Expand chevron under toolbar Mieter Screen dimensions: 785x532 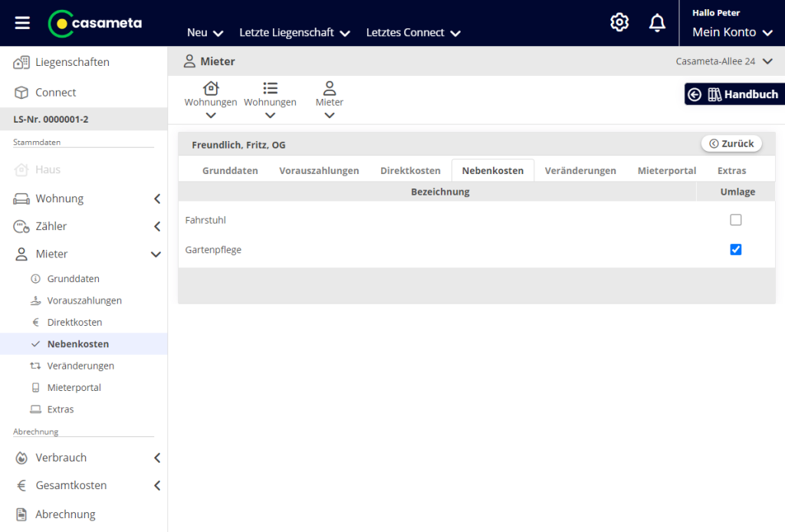[x=330, y=116]
